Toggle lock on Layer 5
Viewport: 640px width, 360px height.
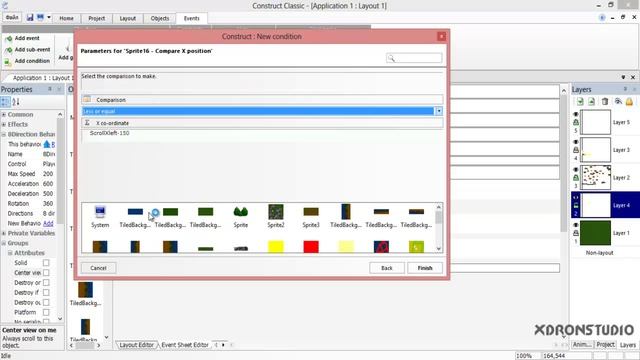click(576, 122)
